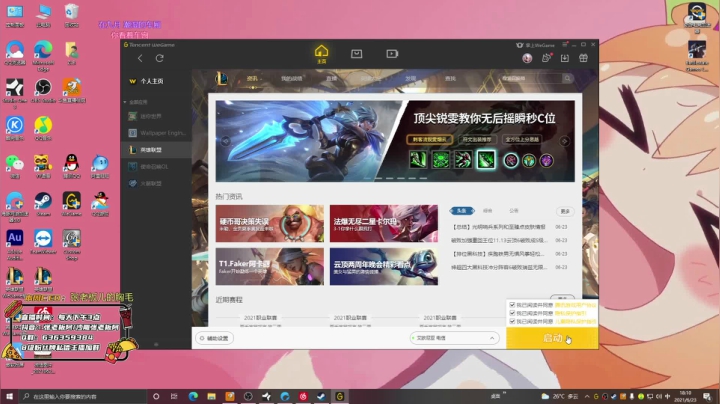The image size is (720, 404).
Task: Expand the server selection dropdown
Action: pyautogui.click(x=454, y=338)
